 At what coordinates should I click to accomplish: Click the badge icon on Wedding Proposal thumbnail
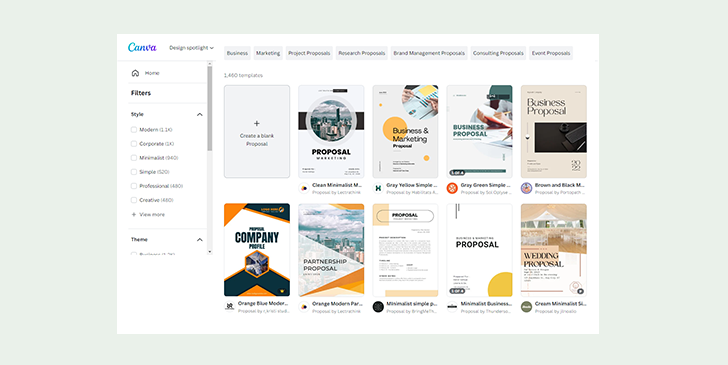coord(580,291)
